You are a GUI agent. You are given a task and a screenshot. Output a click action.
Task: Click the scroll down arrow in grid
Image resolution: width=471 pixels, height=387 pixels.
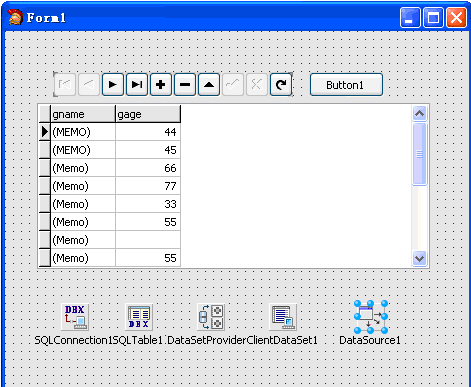(x=419, y=258)
